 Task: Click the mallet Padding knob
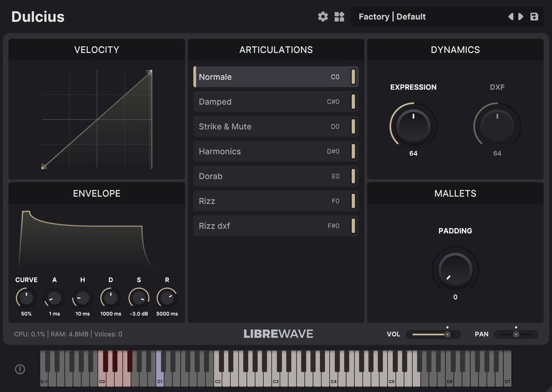455,269
